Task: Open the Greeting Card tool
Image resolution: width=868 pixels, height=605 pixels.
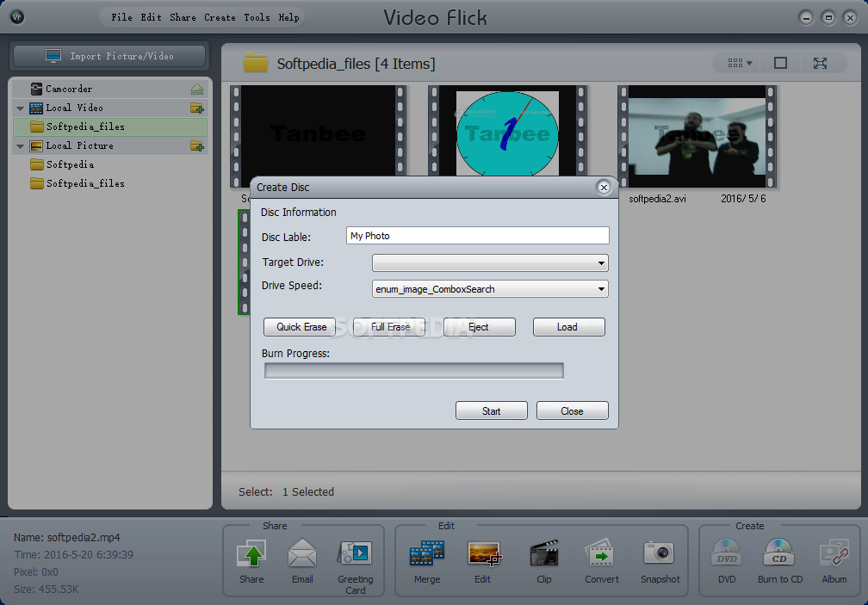Action: point(355,553)
